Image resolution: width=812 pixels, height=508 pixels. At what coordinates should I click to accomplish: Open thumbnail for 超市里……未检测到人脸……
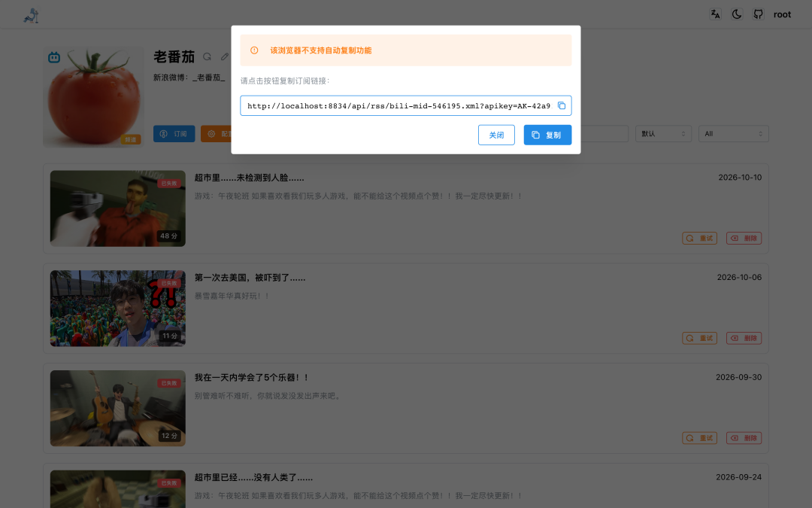coord(117,208)
